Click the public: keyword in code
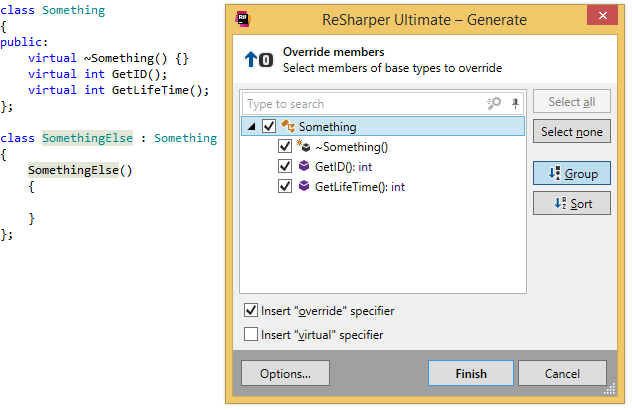 click(24, 42)
